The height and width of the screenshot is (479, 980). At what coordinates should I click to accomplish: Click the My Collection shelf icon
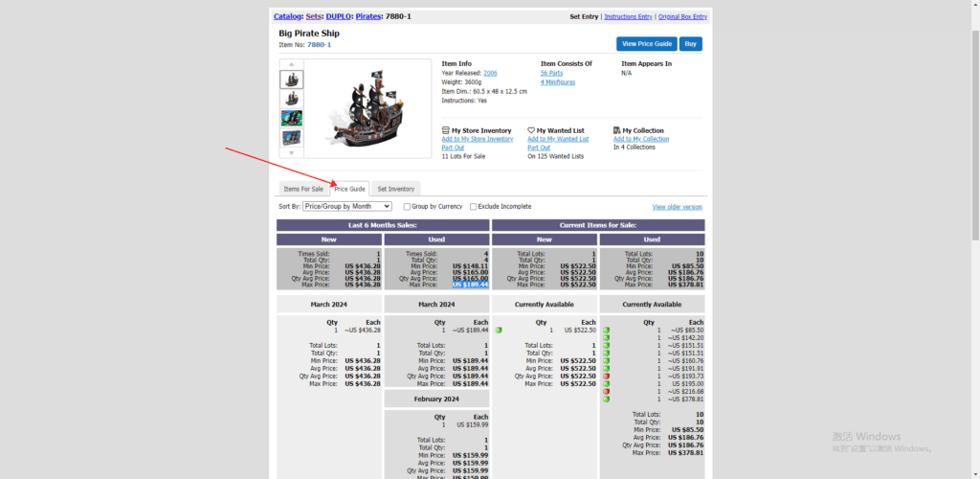point(617,130)
